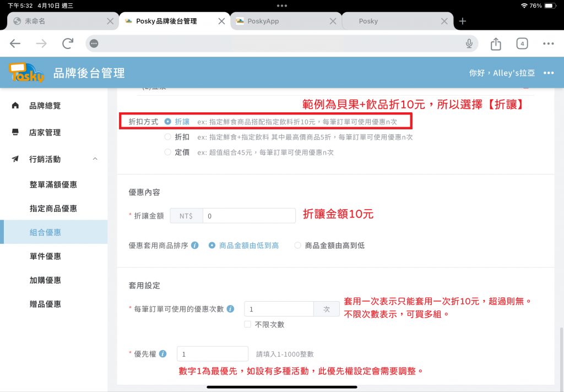Open 指定商品優惠 submenu item
The image size is (564, 392).
[x=54, y=208]
